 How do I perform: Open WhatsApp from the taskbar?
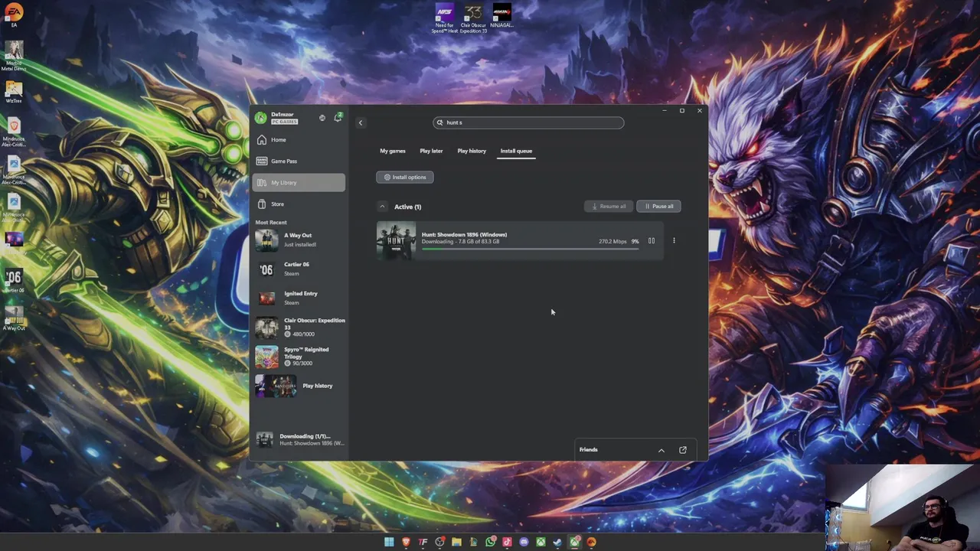pyautogui.click(x=491, y=542)
